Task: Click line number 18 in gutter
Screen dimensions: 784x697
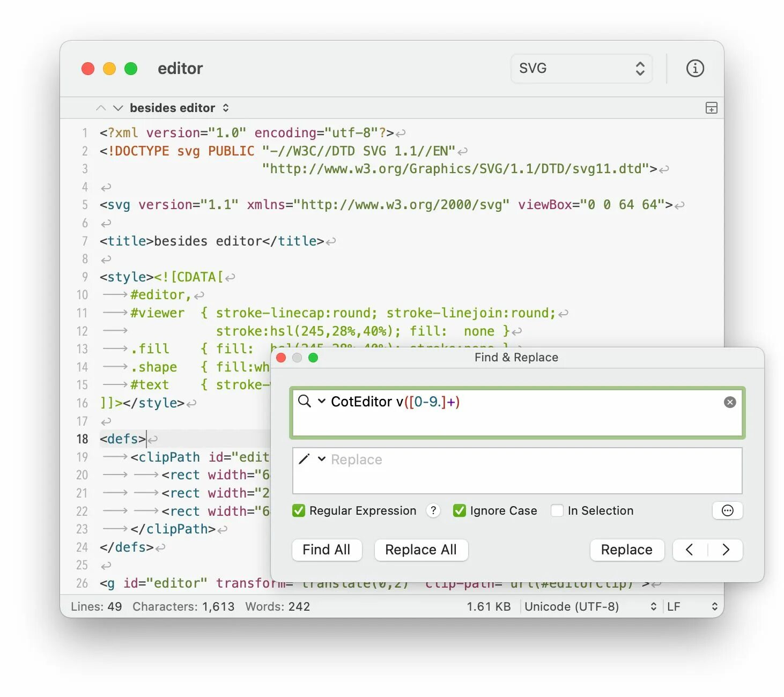Action: pos(82,439)
